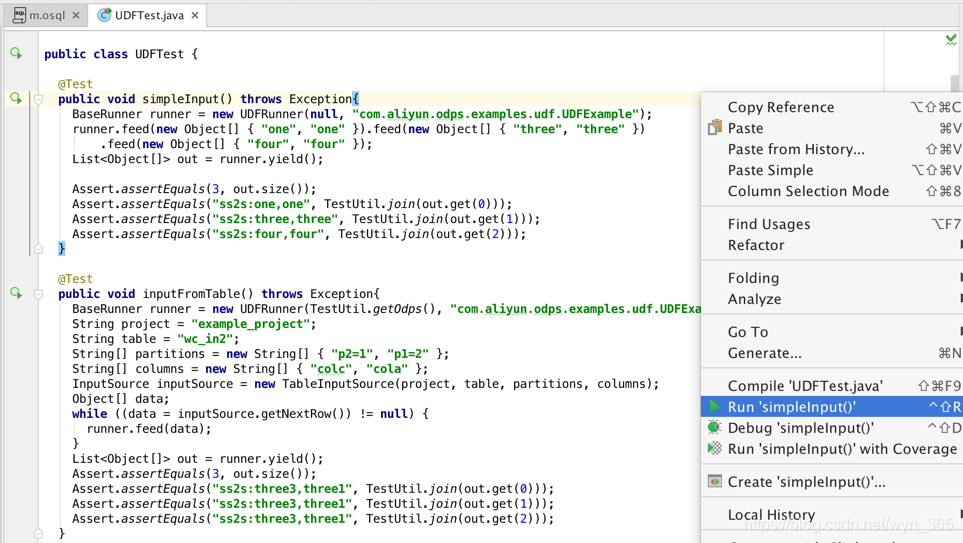This screenshot has height=543, width=963.
Task: Switch to the m.osql tab
Action: [47, 15]
